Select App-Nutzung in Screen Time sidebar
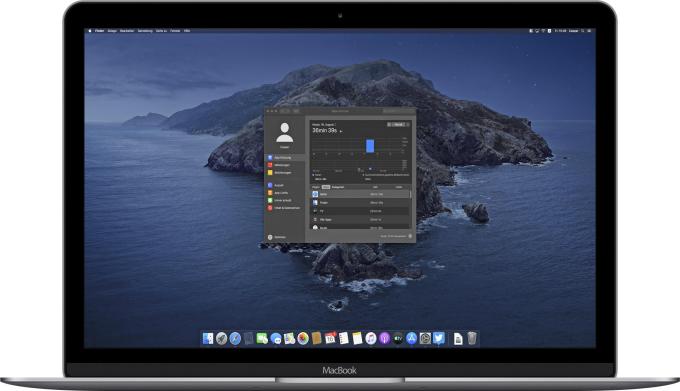 [285, 157]
